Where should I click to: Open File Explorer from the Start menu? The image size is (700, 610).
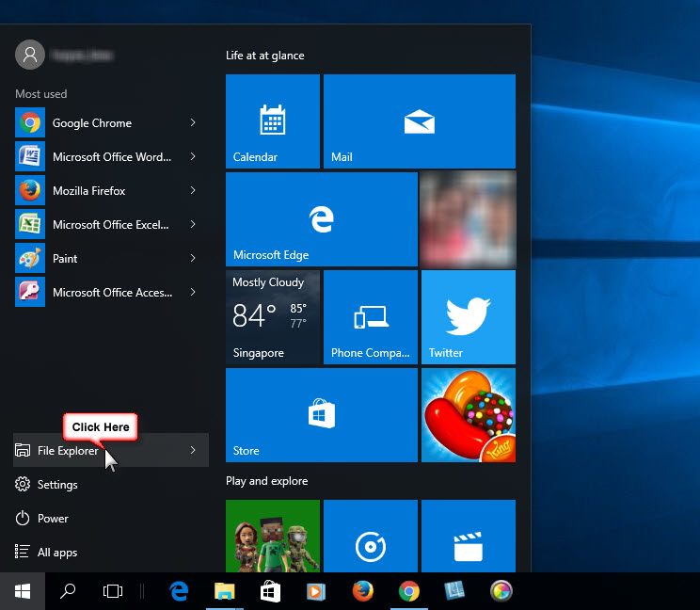pyautogui.click(x=111, y=450)
